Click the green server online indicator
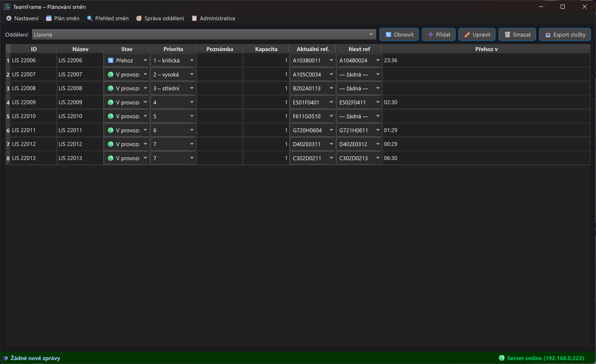 [x=502, y=358]
